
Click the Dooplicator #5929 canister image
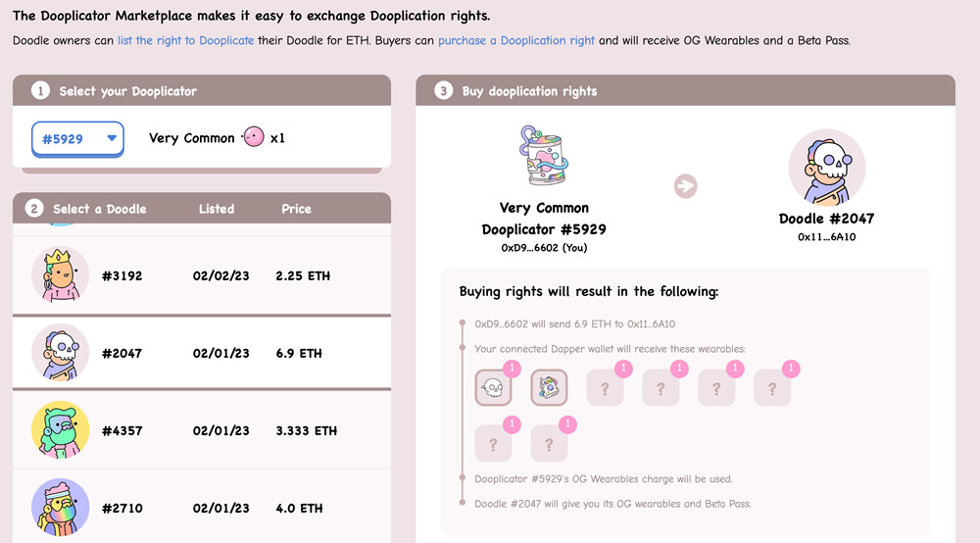point(543,156)
